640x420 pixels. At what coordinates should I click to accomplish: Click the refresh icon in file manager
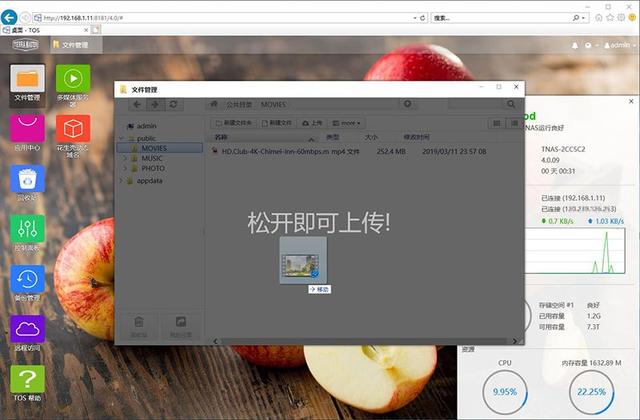tap(173, 104)
